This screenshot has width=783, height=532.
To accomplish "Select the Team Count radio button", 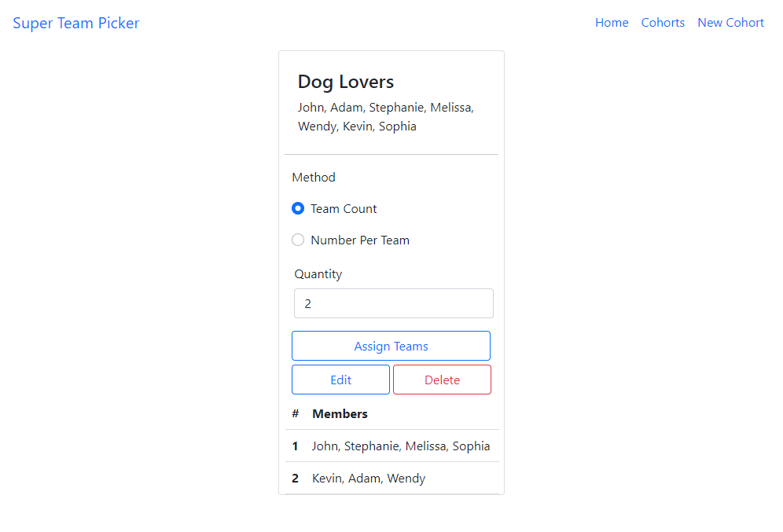I will point(298,208).
